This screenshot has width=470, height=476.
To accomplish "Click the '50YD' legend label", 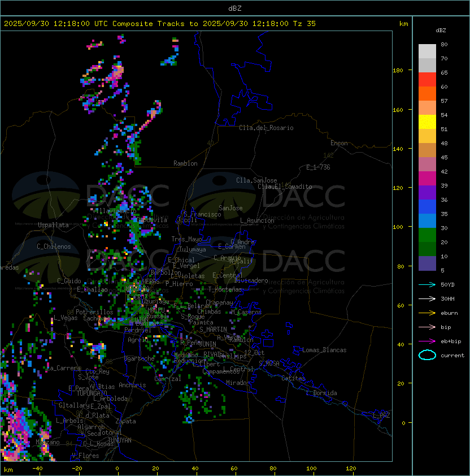I will click(447, 284).
